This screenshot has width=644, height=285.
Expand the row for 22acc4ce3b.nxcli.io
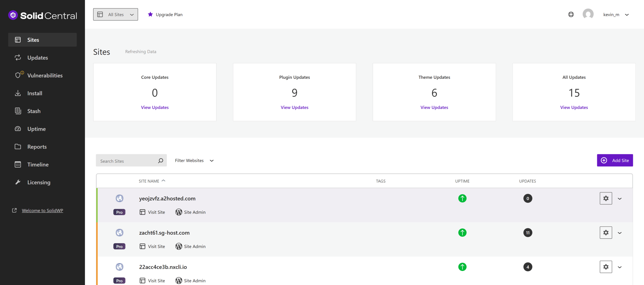(x=620, y=267)
